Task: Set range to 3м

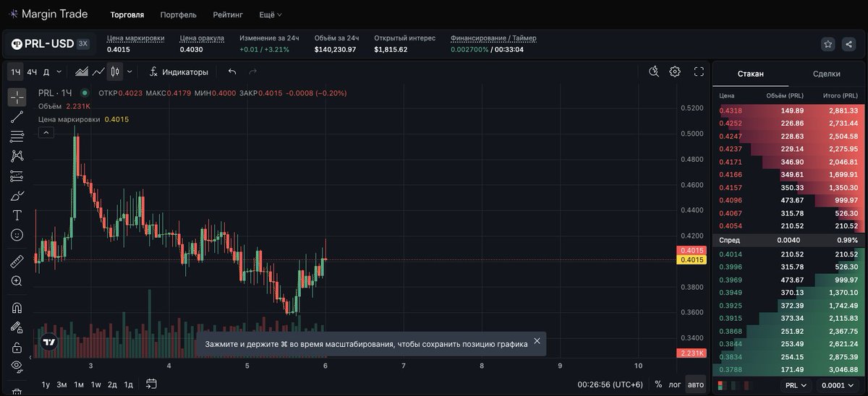Action: pyautogui.click(x=62, y=384)
